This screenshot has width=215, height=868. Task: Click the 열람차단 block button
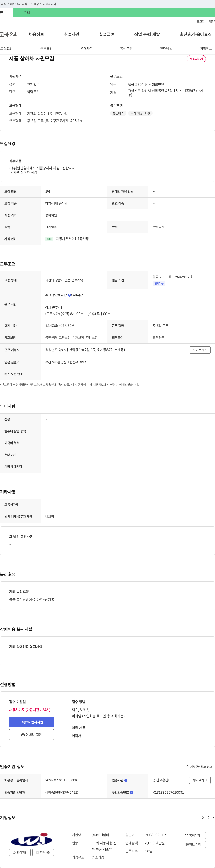click(43, 853)
